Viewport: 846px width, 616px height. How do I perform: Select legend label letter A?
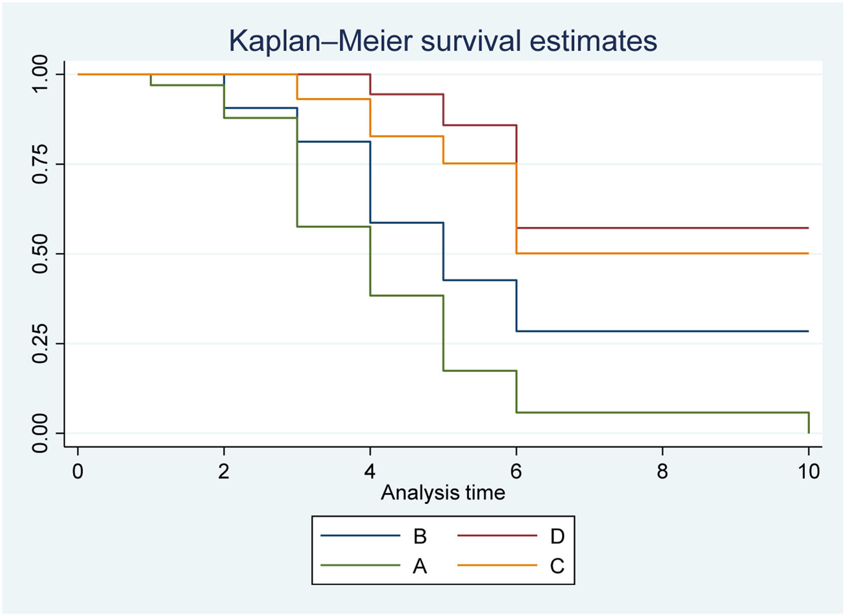420,566
